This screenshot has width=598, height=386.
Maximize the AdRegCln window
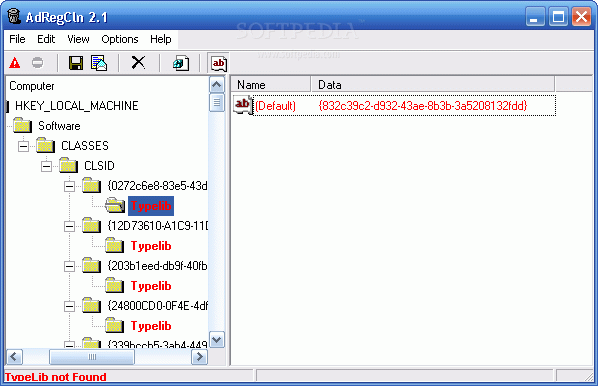[558, 16]
